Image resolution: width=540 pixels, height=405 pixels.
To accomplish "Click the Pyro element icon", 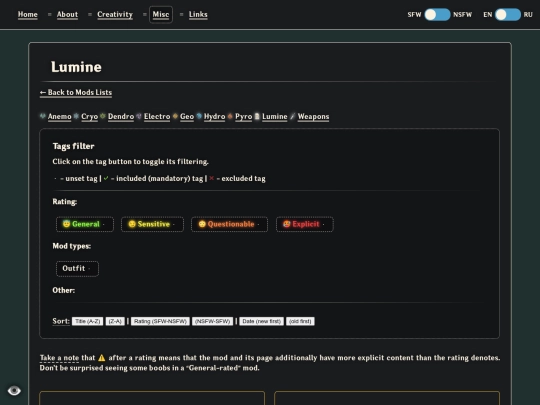I will [x=230, y=116].
